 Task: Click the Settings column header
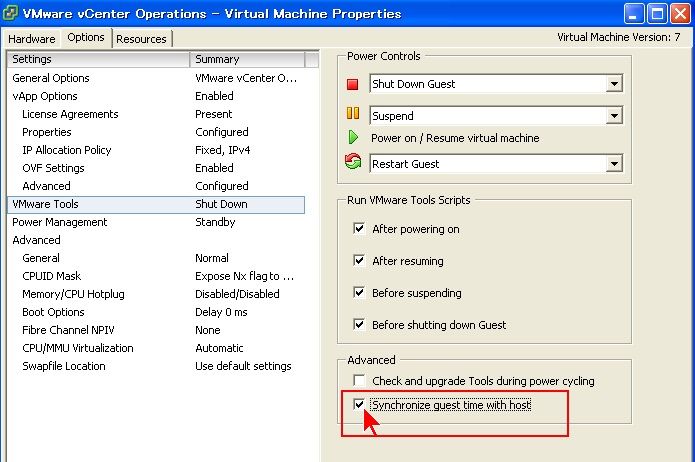[x=98, y=59]
